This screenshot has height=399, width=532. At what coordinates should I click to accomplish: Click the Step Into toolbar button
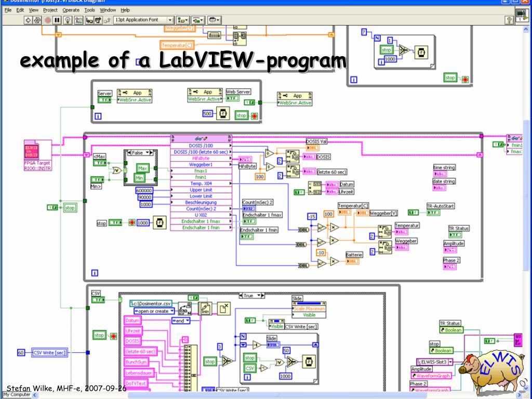click(89, 20)
